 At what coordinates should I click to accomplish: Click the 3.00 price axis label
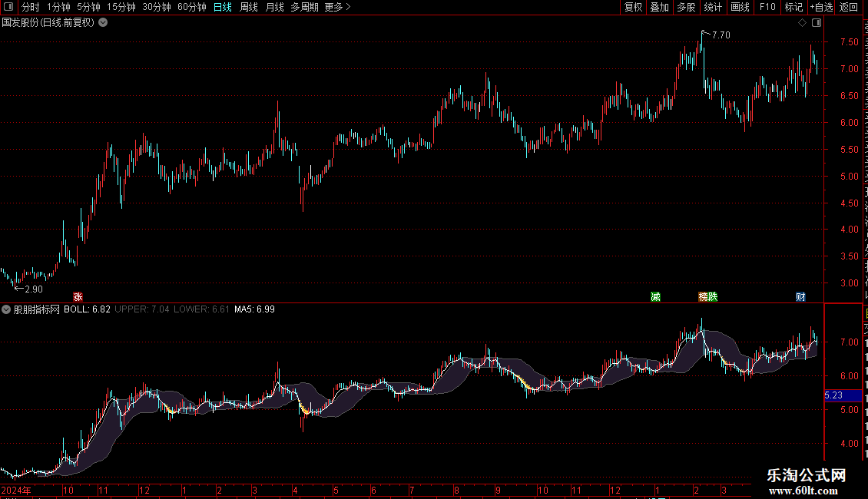pyautogui.click(x=849, y=283)
